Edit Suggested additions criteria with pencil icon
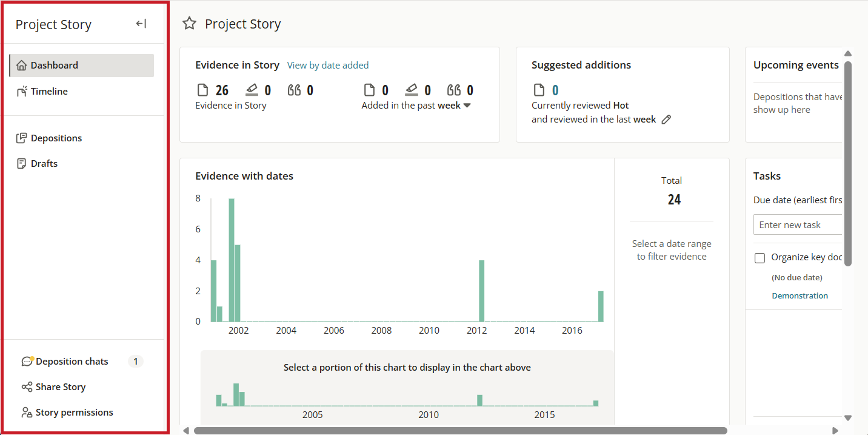The width and height of the screenshot is (868, 435). click(666, 120)
